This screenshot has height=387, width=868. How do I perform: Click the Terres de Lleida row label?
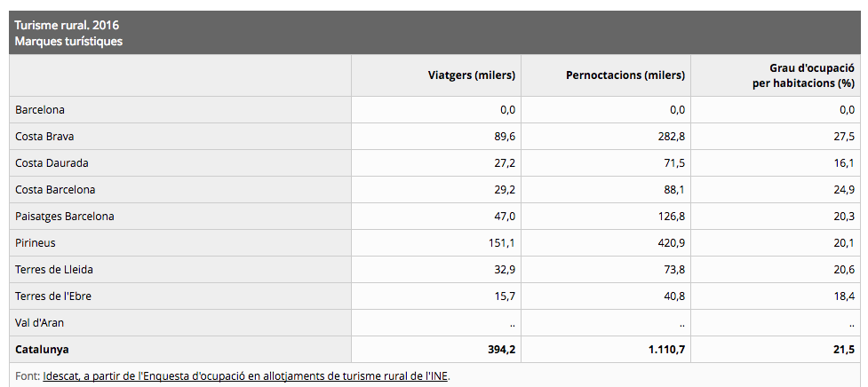53,270
